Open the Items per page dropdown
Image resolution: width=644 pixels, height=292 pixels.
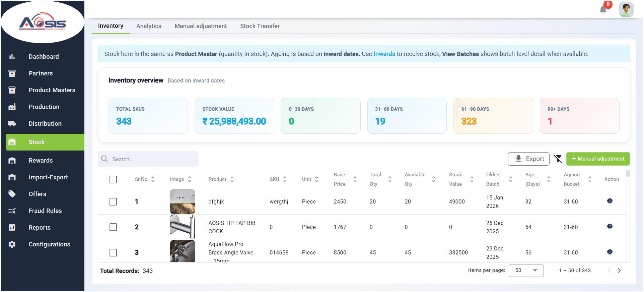pos(526,271)
